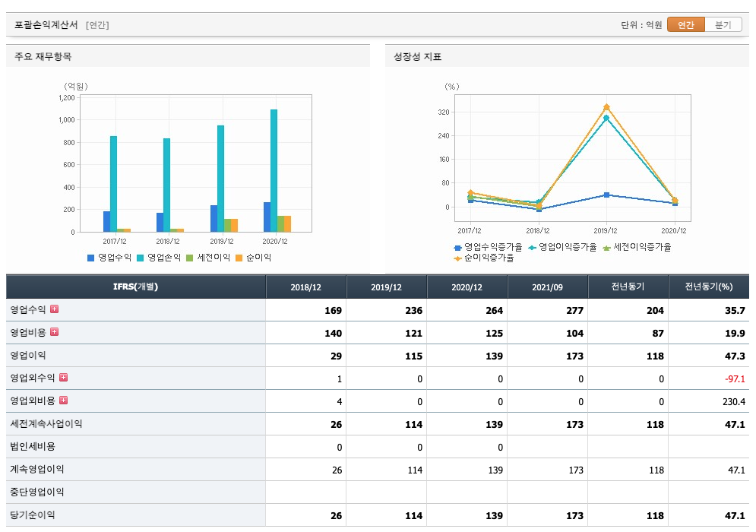Toggle the 영업수익증가율 legend marker

[457, 248]
